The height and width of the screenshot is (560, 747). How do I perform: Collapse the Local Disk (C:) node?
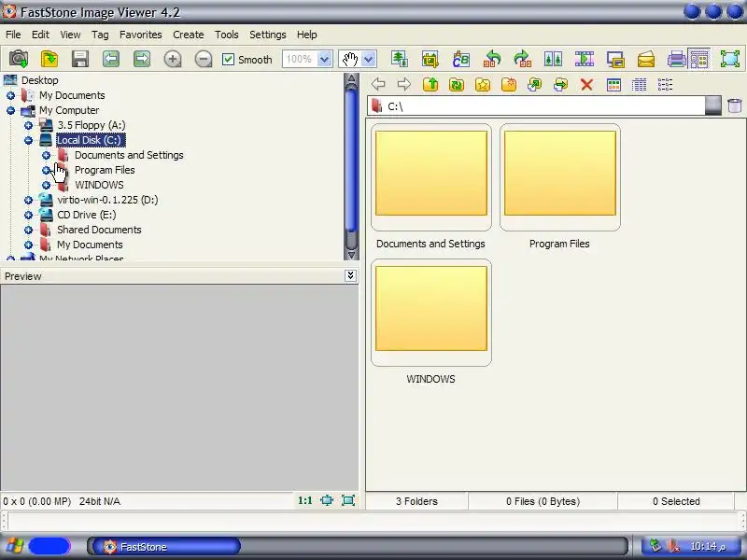coord(28,140)
